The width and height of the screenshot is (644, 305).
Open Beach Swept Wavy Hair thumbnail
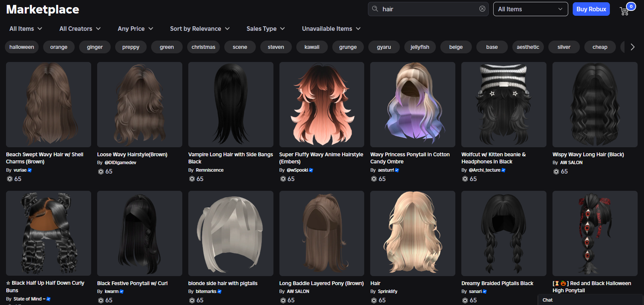[x=48, y=104]
